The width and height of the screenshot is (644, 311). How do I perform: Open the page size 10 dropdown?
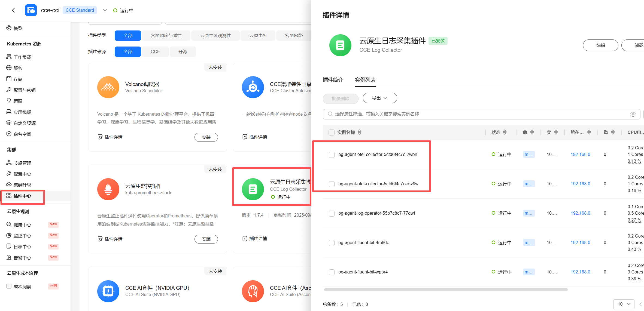tap(624, 304)
